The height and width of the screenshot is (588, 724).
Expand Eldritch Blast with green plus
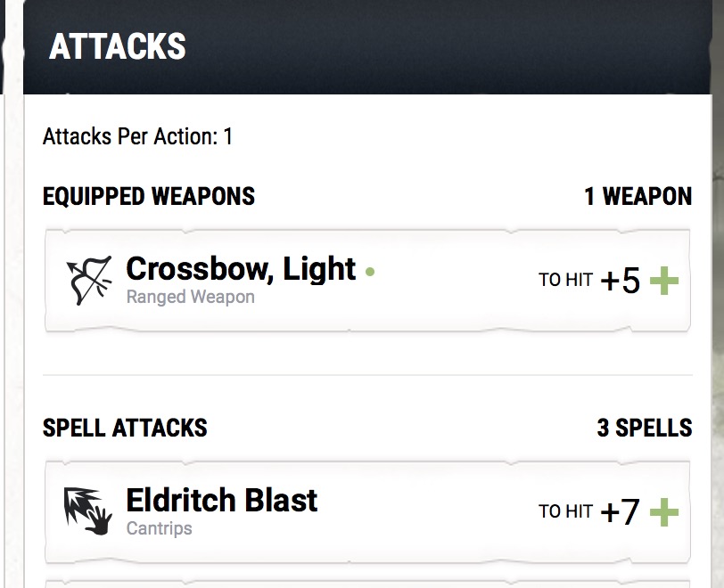664,512
